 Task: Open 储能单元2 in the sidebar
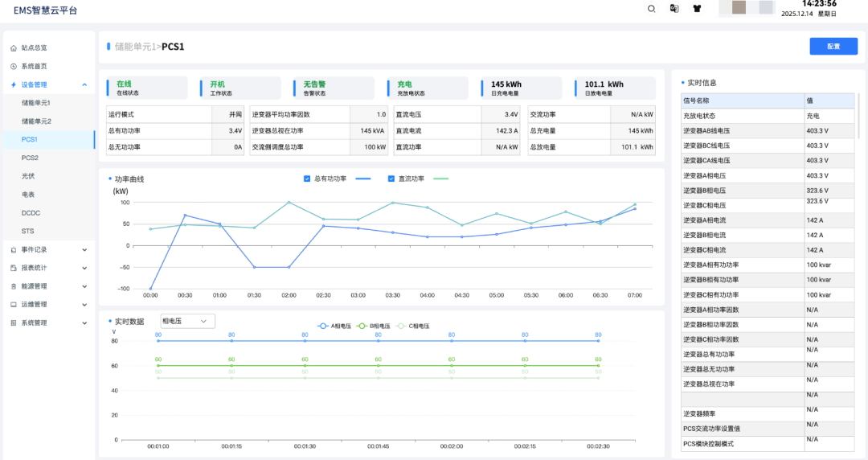[36, 121]
